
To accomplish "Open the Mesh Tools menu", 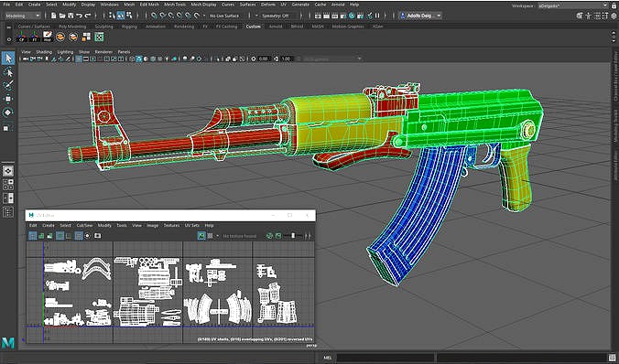I will tap(175, 5).
